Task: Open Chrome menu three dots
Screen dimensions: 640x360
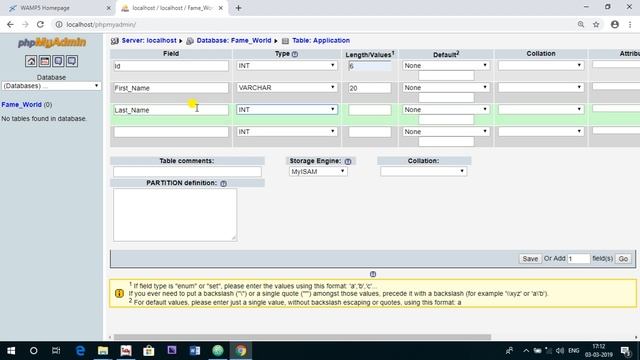Action: tap(630, 24)
